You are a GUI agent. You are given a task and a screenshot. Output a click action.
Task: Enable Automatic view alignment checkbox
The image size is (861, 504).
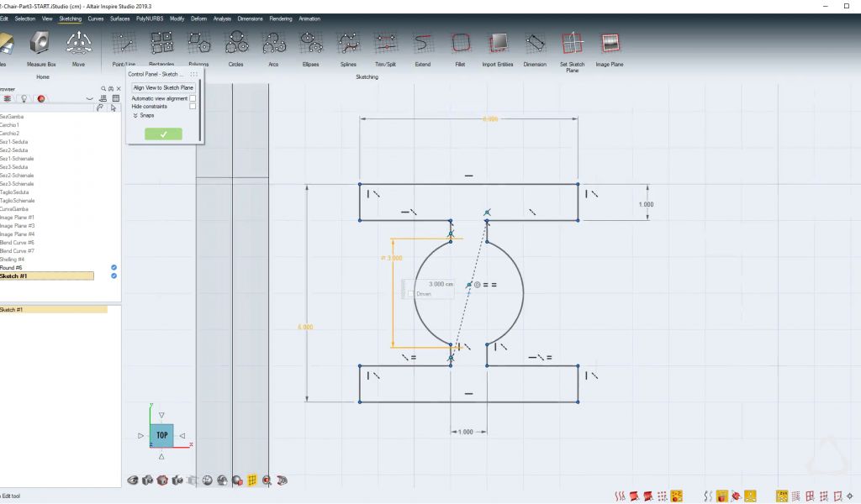click(x=193, y=98)
